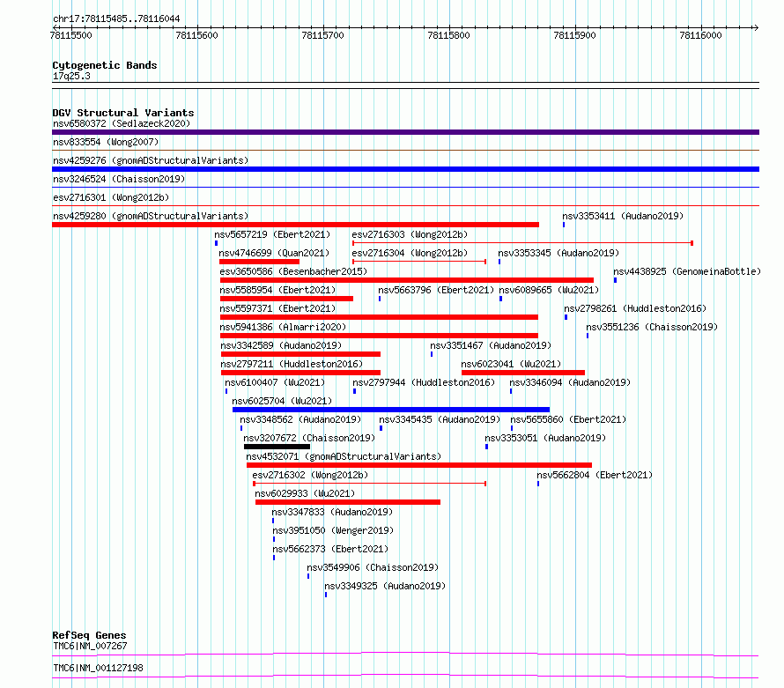Click nsv5662373 (Ebert2021) label
Screen dimensions: 784x688
[330, 549]
